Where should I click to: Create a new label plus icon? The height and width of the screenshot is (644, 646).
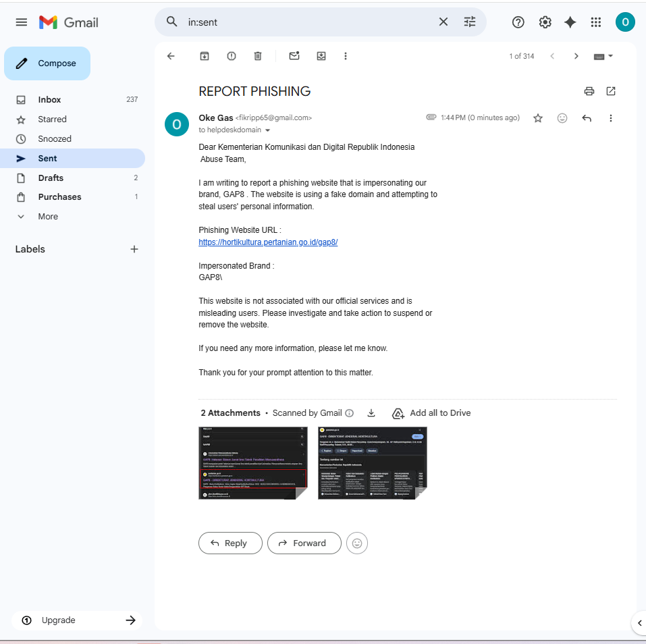click(x=134, y=249)
